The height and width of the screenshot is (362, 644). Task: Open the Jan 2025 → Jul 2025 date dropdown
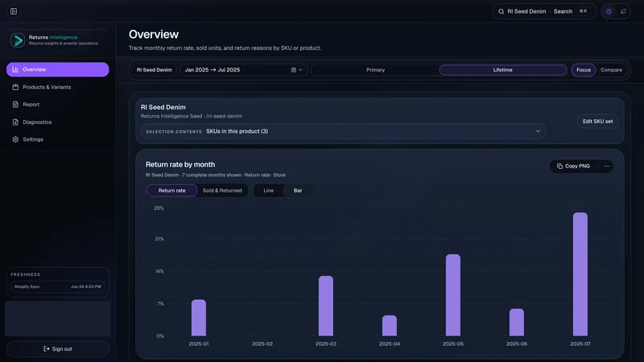pyautogui.click(x=244, y=70)
